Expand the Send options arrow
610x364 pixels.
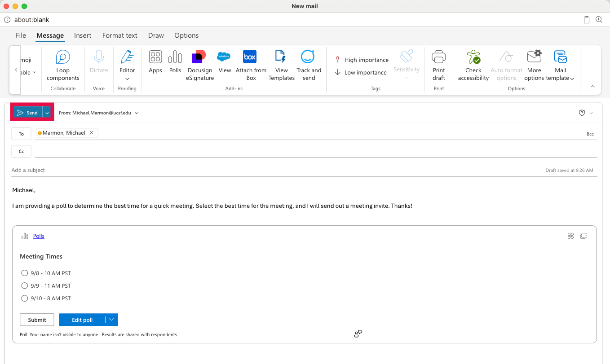tap(47, 113)
